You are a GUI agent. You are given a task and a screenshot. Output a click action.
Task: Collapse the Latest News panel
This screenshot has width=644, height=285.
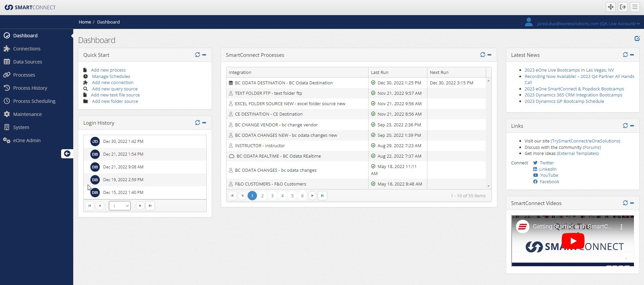tap(632, 55)
